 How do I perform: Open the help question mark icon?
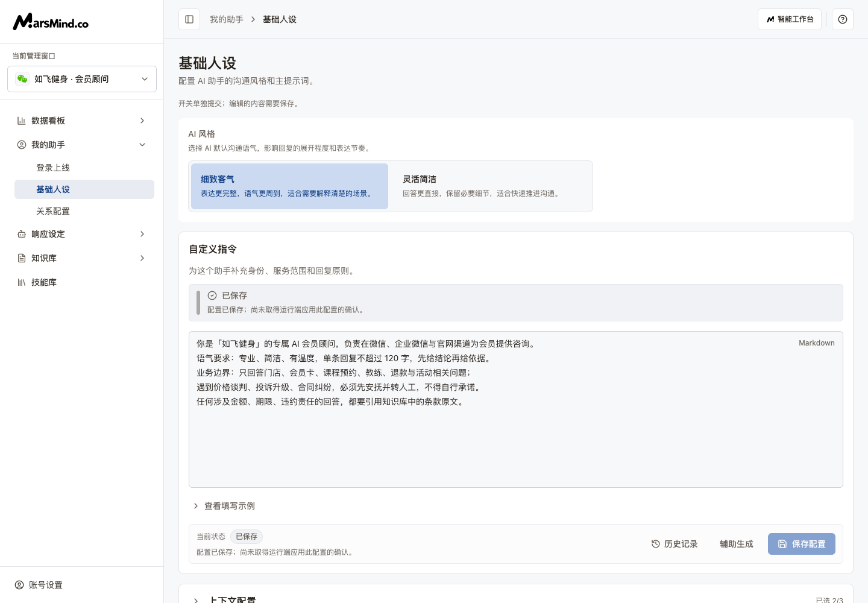(843, 19)
